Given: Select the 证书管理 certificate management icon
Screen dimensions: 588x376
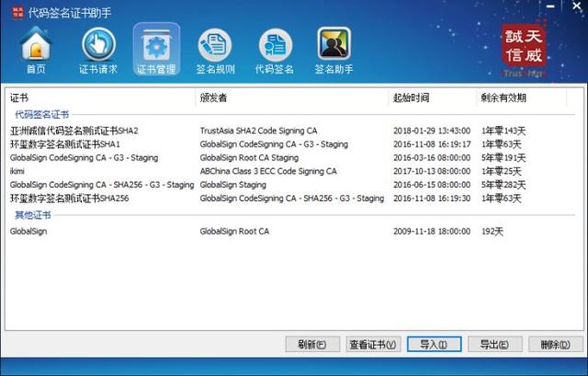Looking at the screenshot, I should 156,49.
